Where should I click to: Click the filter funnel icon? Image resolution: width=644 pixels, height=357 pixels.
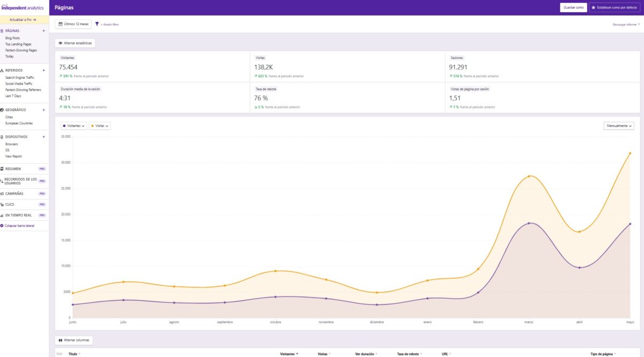click(x=97, y=24)
